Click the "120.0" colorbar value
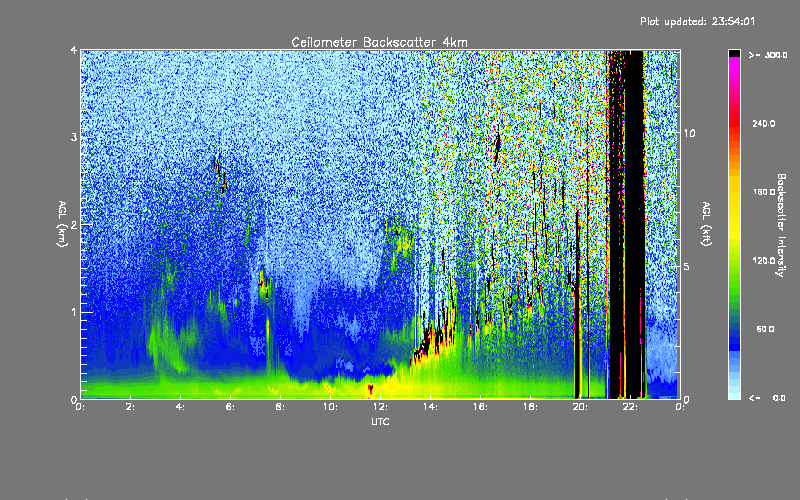This screenshot has width=800, height=500. click(x=764, y=261)
